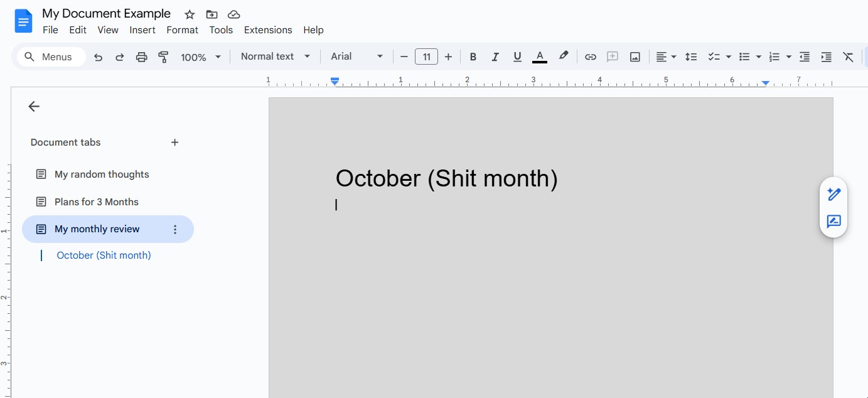Check the cloud save status icon
868x398 pixels.
[x=233, y=14]
